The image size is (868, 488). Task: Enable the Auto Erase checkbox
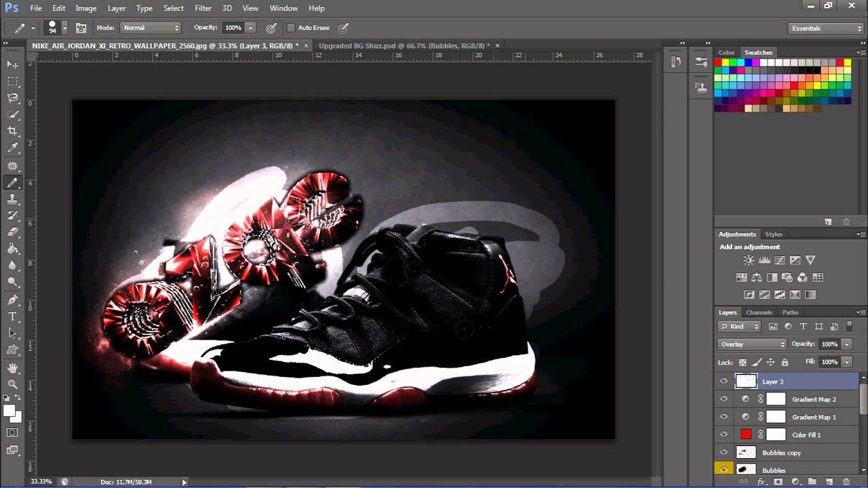click(x=292, y=28)
